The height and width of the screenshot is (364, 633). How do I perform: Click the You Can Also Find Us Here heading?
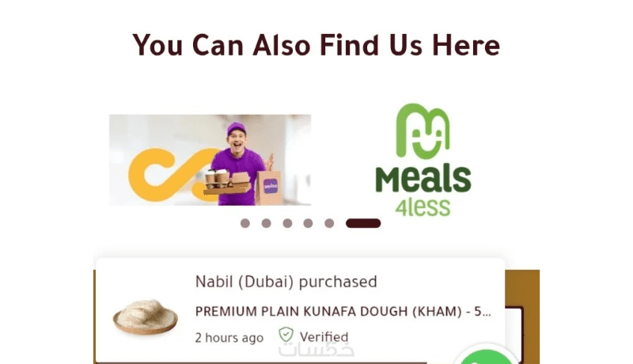coord(316,45)
